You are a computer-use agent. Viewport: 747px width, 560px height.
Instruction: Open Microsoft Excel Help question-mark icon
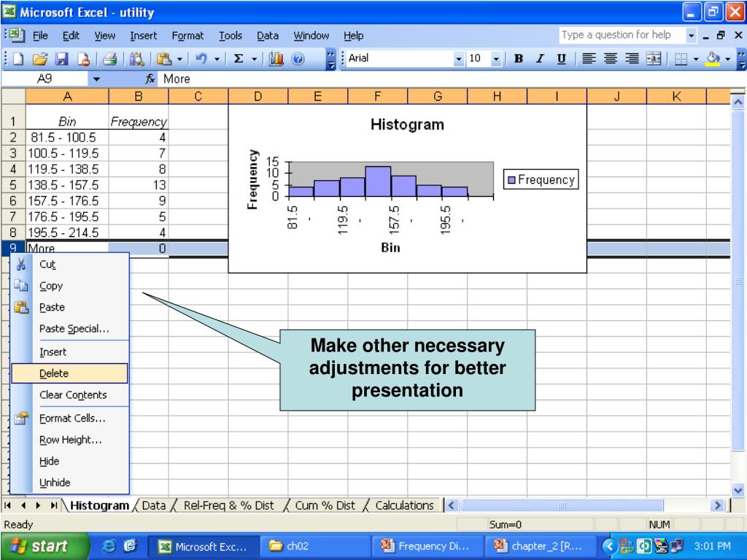298,59
